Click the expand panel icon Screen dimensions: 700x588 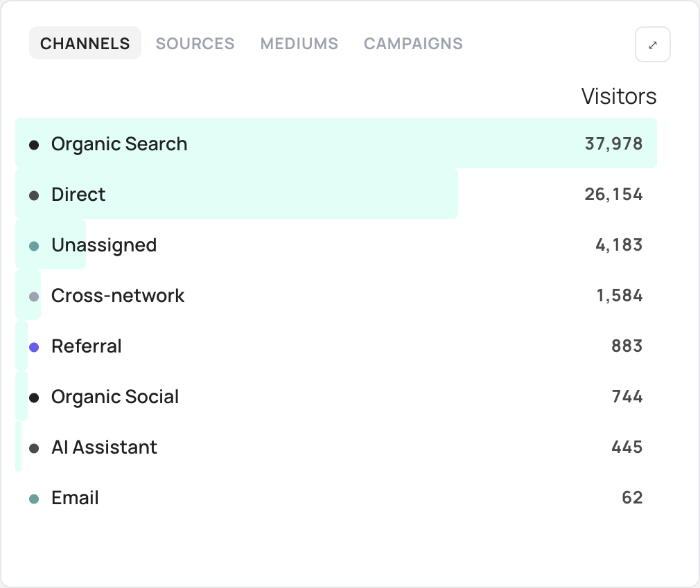(x=652, y=44)
